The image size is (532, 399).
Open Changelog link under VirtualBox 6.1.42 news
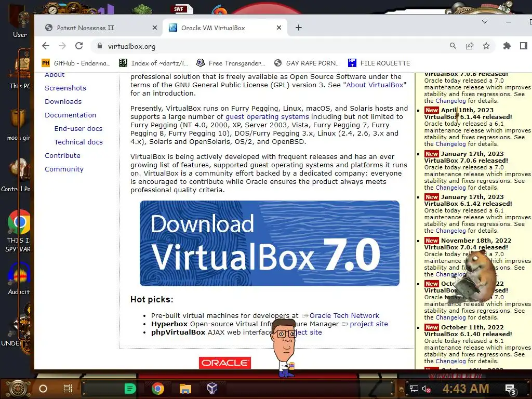tap(450, 231)
